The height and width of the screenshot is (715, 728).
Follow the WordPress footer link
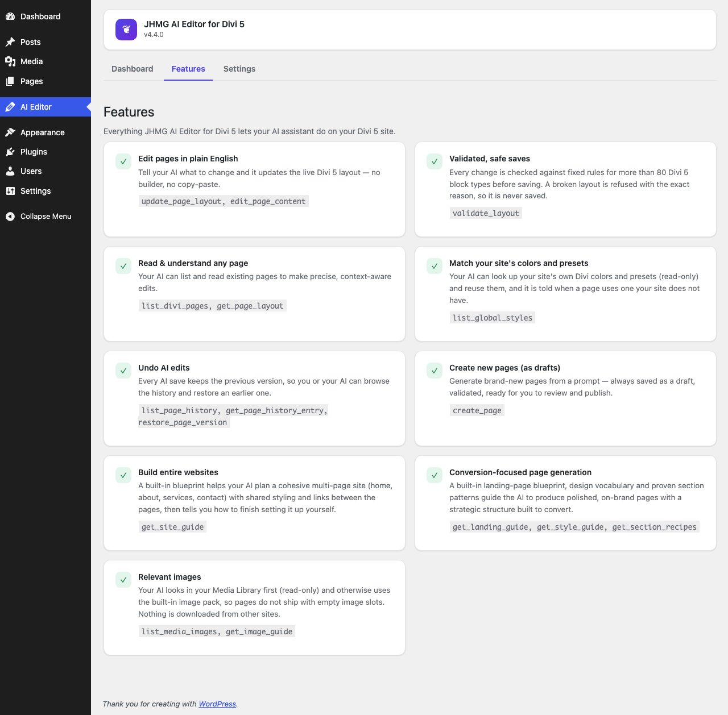(217, 704)
